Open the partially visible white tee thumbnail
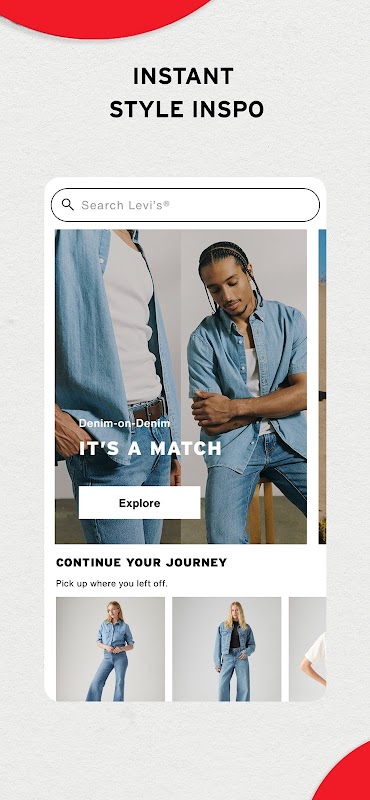The height and width of the screenshot is (800, 370). [x=307, y=649]
